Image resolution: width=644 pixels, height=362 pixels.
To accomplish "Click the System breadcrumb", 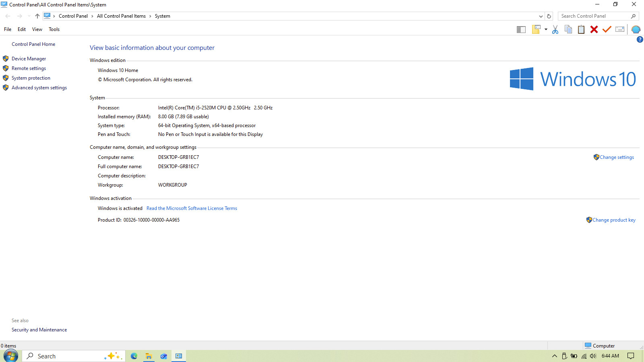I will (x=163, y=16).
